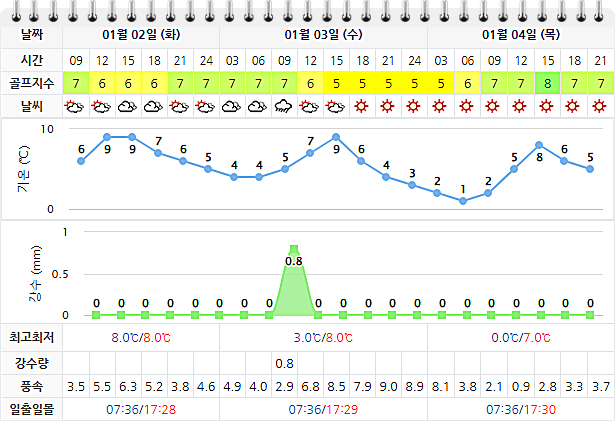
Task: Click the sunny icon for 01월 04일 18시
Action: [x=573, y=106]
